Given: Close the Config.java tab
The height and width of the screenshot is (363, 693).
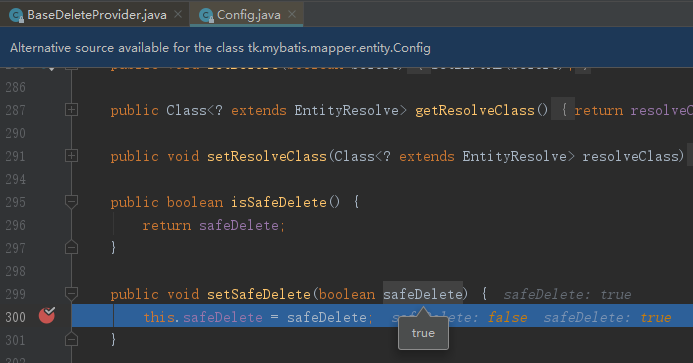Looking at the screenshot, I should (x=292, y=15).
